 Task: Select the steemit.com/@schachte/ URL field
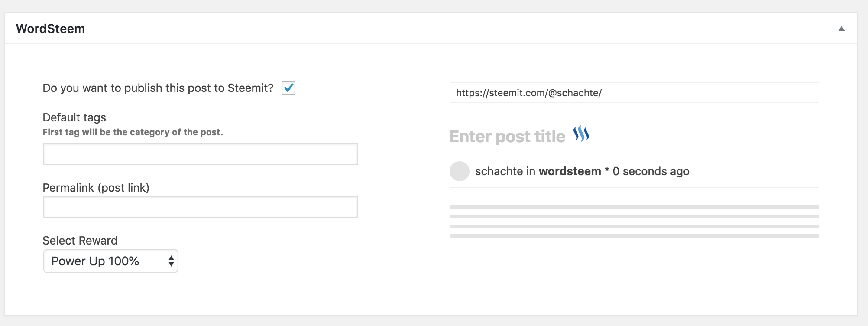[634, 93]
